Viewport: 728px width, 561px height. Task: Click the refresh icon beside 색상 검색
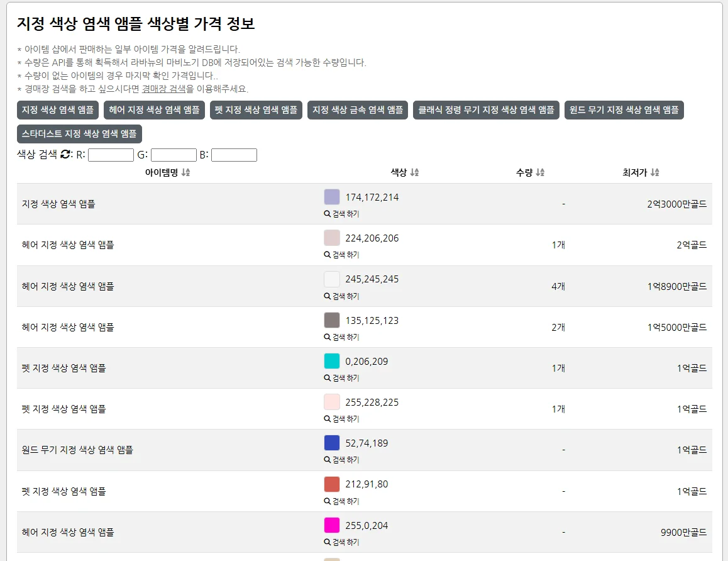coord(65,155)
